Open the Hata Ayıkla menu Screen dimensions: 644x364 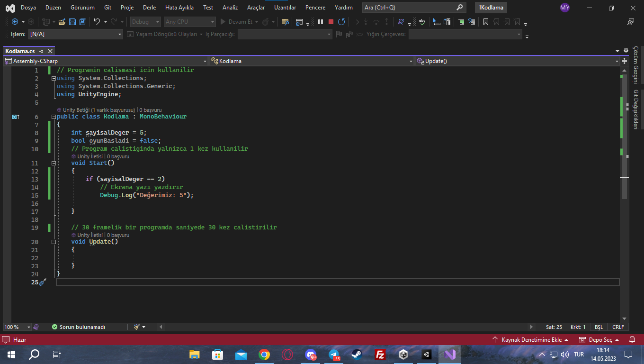179,8
